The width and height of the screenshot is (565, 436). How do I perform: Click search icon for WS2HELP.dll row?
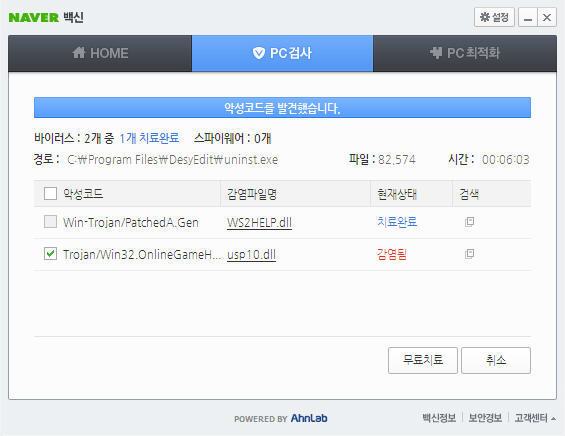point(469,222)
